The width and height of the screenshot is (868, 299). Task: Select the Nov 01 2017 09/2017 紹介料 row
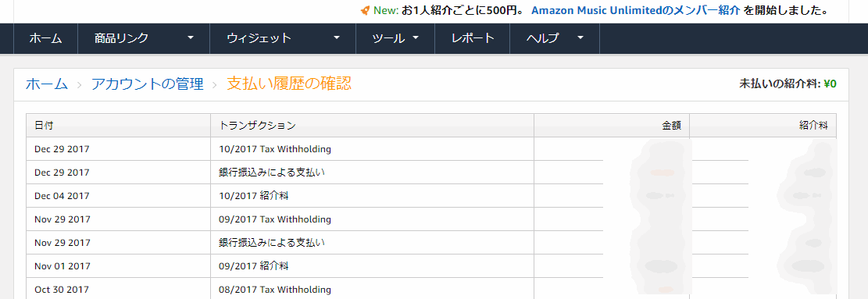(x=431, y=266)
